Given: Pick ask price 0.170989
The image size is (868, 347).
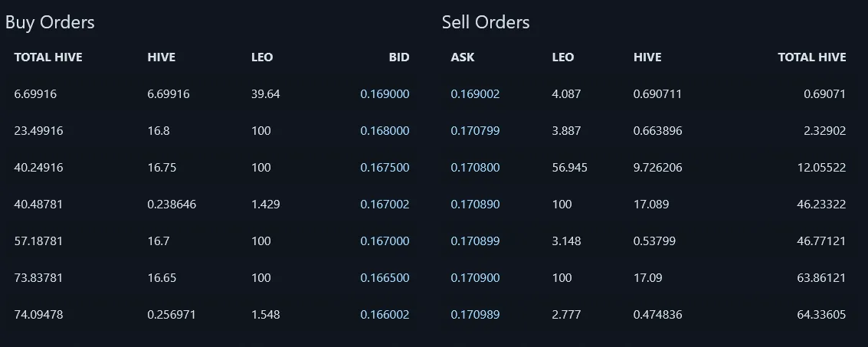Looking at the screenshot, I should tap(475, 314).
